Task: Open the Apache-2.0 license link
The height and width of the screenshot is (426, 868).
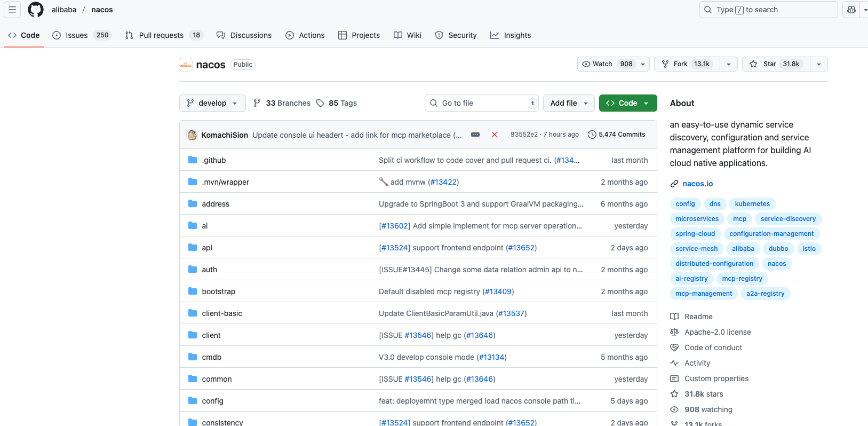Action: coord(718,332)
